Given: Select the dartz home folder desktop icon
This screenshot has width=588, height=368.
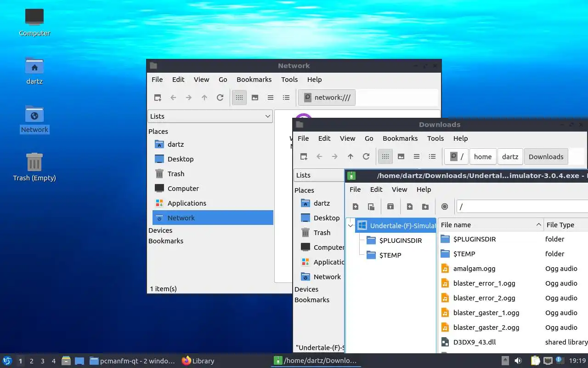Looking at the screenshot, I should pos(34,71).
